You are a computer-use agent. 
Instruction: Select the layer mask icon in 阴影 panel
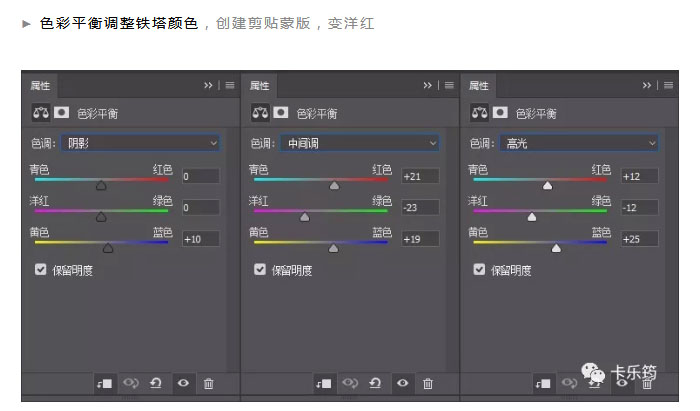click(x=62, y=112)
